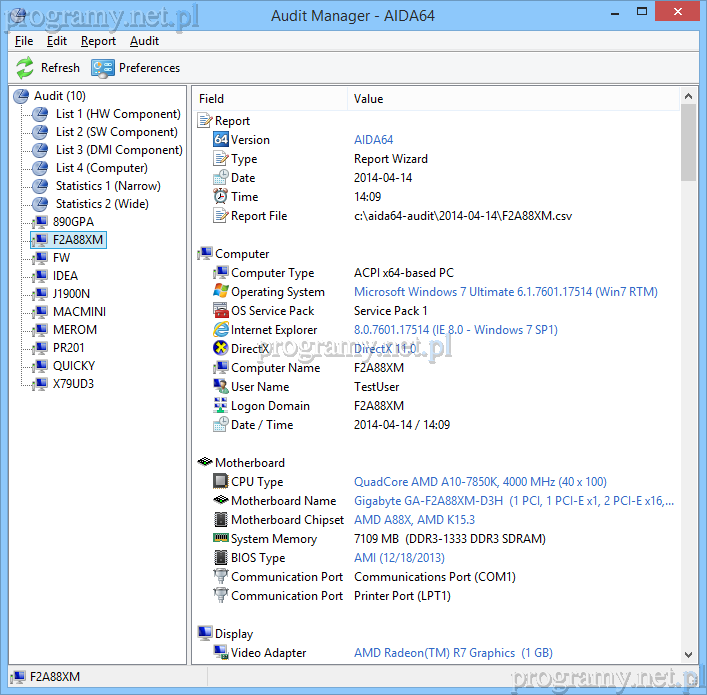Click the Microsoft Windows 7 Ultimate link
The width and height of the screenshot is (707, 695).
[x=505, y=292]
